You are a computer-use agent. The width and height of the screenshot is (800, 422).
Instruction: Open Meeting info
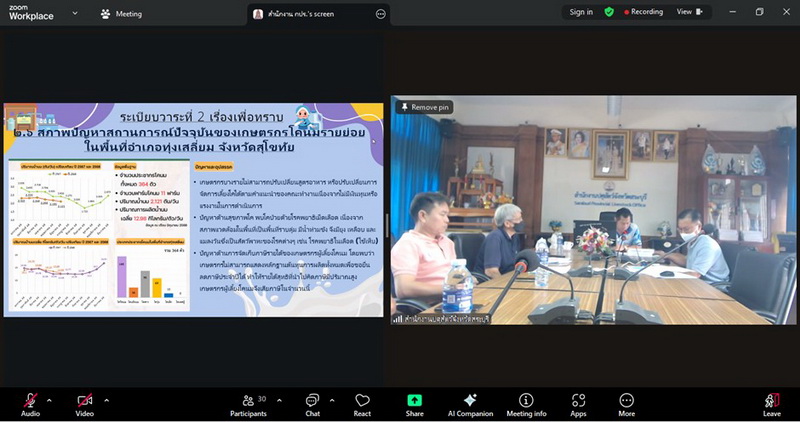526,403
